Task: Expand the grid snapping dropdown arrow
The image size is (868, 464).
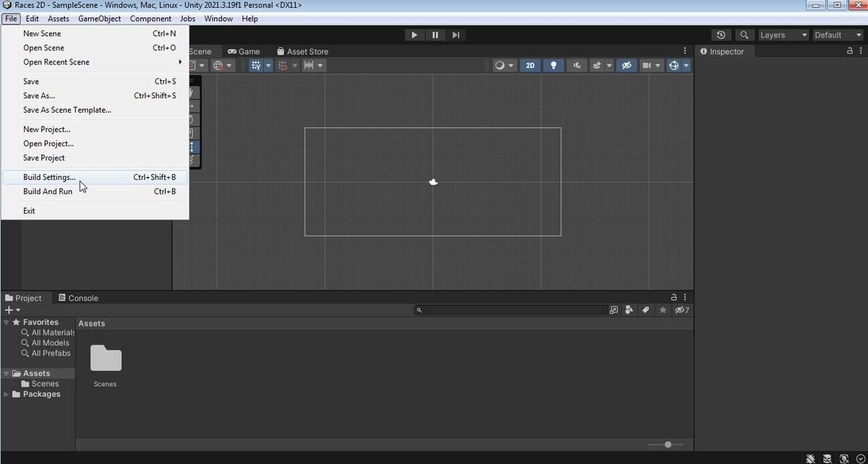Action: [268, 65]
